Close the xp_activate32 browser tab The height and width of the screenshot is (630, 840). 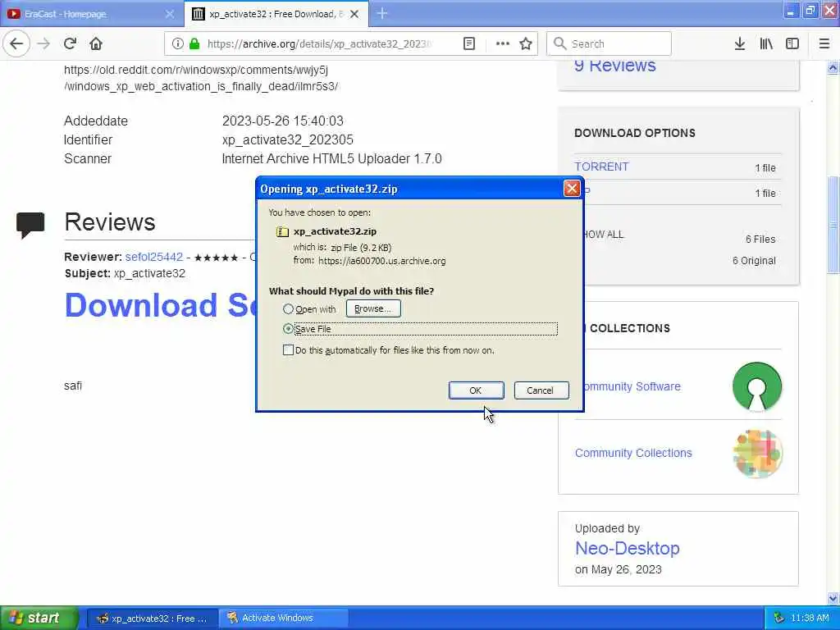click(x=354, y=14)
